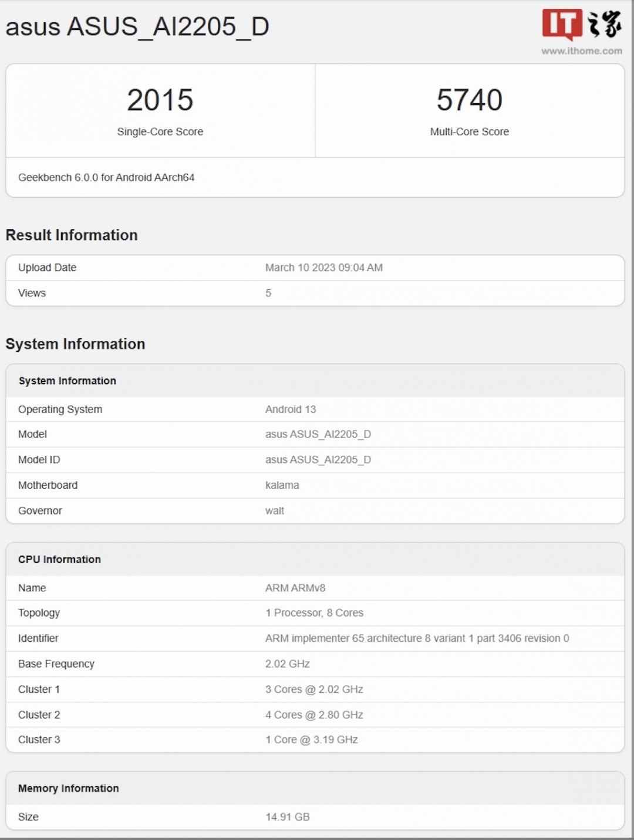This screenshot has height=840, width=634.
Task: Click the ARM implementer identifier text
Action: click(417, 638)
